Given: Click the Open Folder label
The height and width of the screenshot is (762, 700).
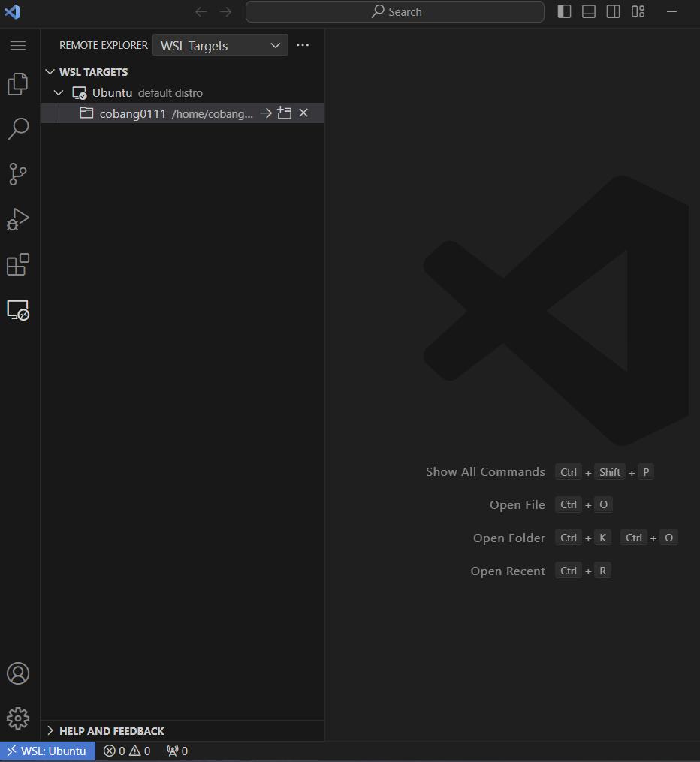Looking at the screenshot, I should point(509,538).
